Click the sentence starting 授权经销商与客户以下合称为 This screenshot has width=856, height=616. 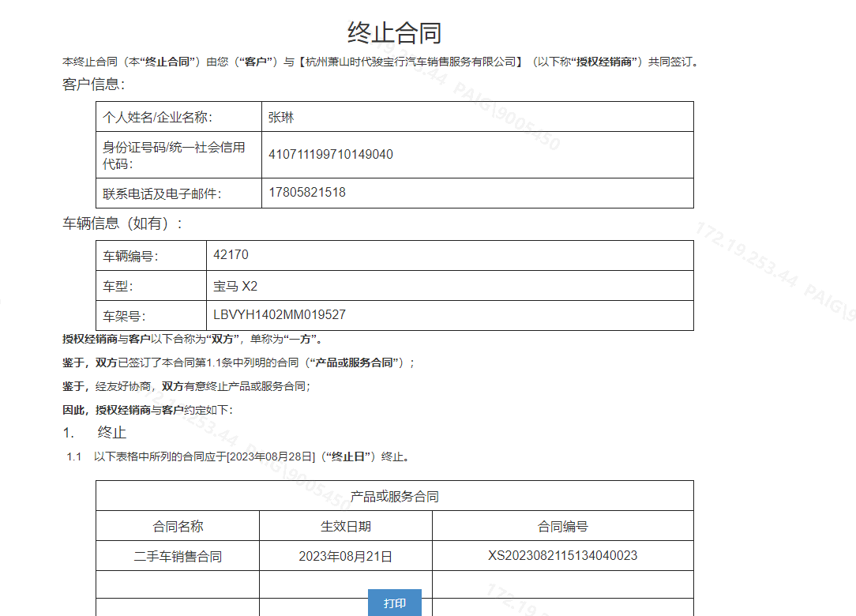point(193,339)
